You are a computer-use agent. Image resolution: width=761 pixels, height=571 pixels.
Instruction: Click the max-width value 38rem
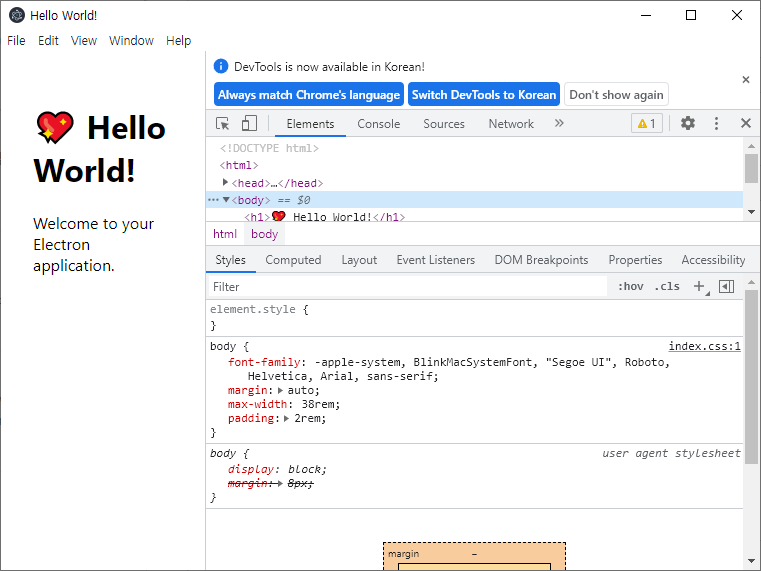(x=317, y=404)
